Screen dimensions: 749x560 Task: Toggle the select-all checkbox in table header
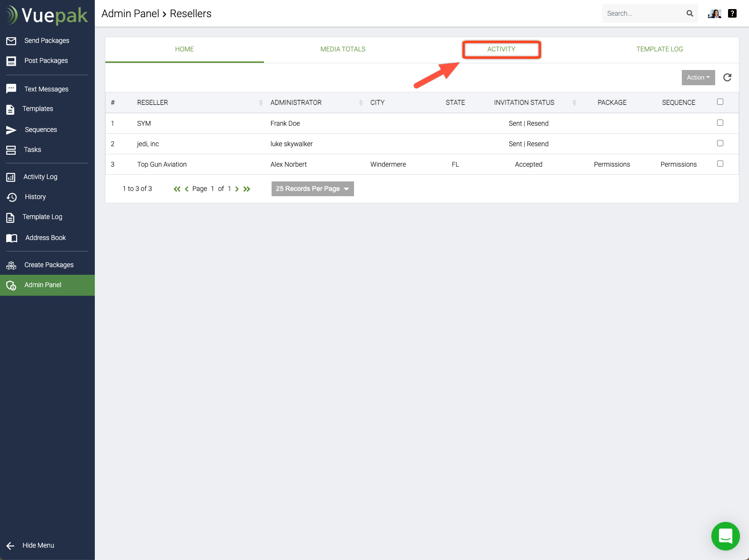(x=720, y=102)
